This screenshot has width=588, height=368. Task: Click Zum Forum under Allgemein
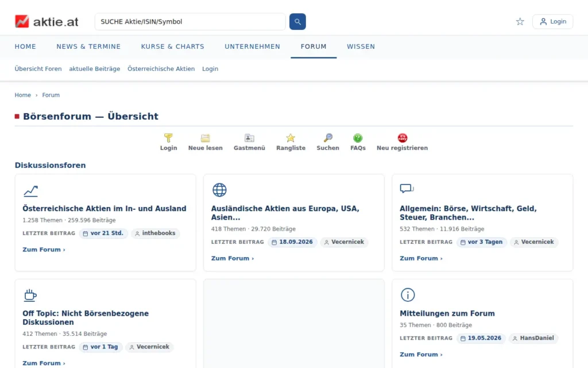pos(421,258)
